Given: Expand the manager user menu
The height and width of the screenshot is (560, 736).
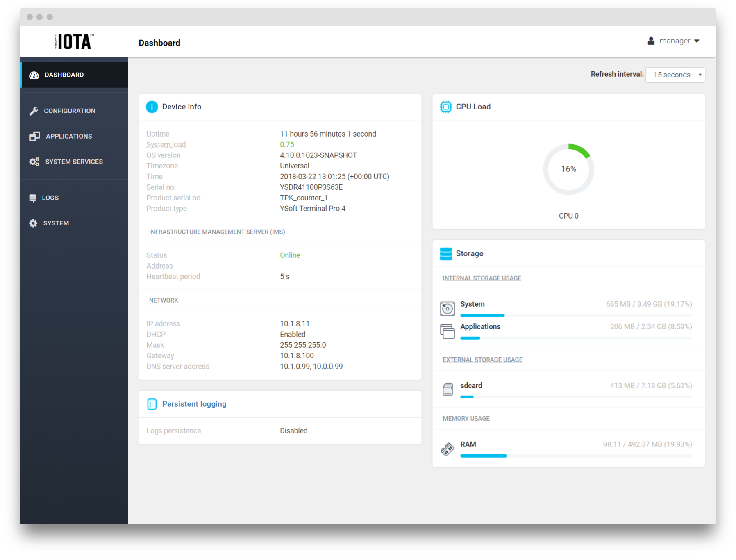Looking at the screenshot, I should click(673, 41).
